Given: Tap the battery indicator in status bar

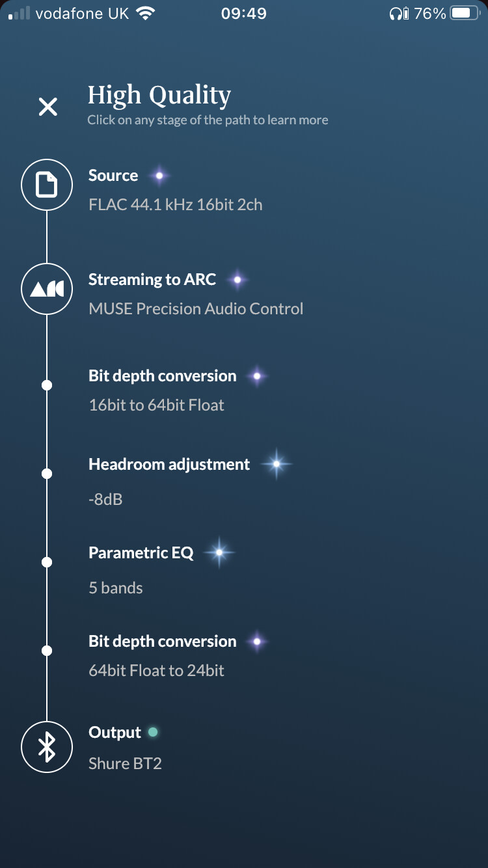Looking at the screenshot, I should pyautogui.click(x=465, y=13).
